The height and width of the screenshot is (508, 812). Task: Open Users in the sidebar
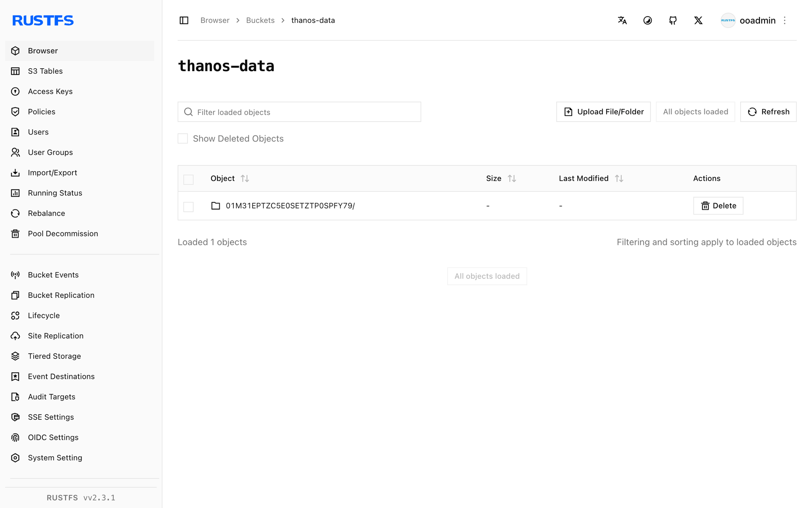pos(80,132)
